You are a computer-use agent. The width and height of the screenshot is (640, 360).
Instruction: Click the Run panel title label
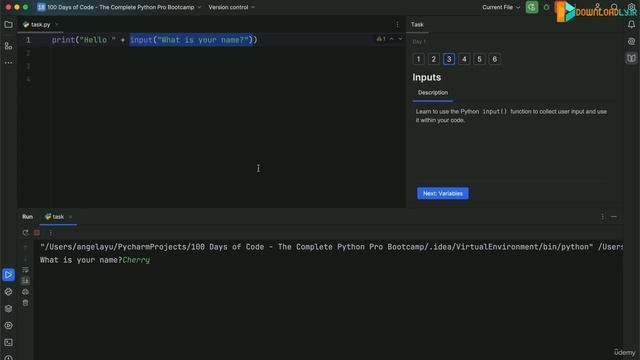pyautogui.click(x=27, y=217)
